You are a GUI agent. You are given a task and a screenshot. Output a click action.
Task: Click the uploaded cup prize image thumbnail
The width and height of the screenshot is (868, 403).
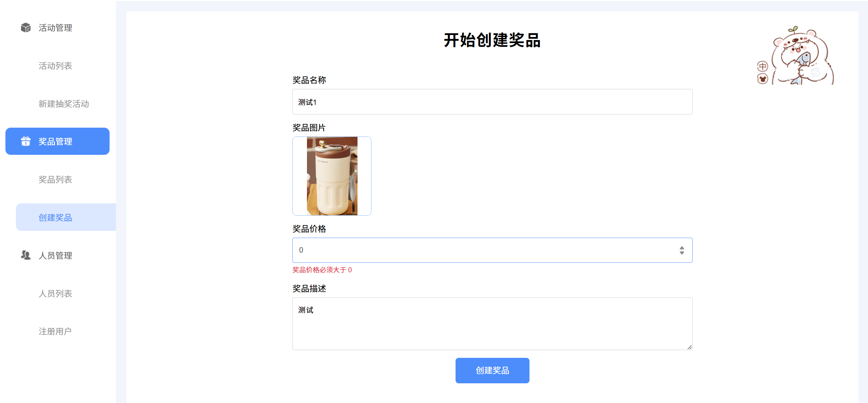click(x=332, y=176)
